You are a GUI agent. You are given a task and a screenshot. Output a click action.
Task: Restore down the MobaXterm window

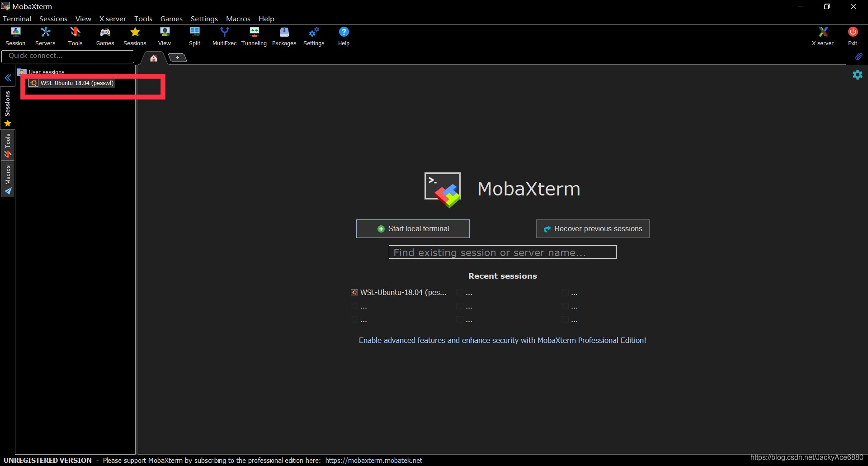click(x=827, y=6)
